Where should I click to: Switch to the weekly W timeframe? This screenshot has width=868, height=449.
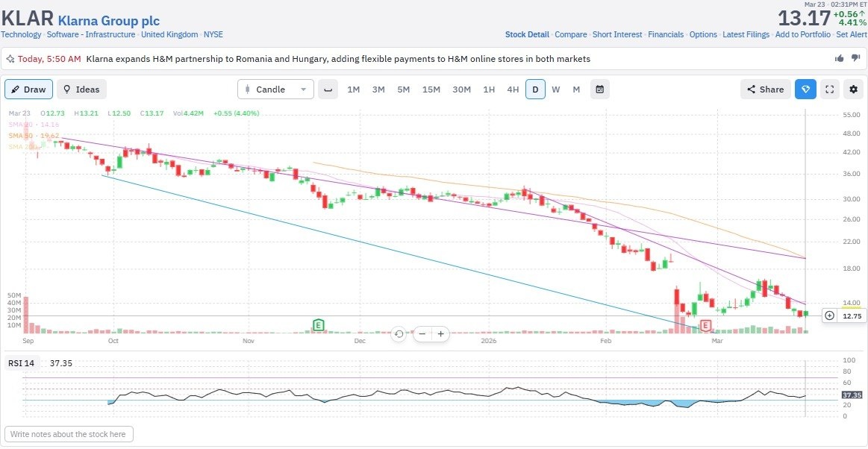[556, 89]
